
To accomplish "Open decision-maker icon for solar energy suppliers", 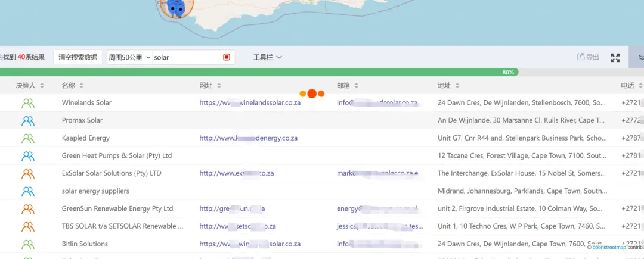I will click(28, 191).
